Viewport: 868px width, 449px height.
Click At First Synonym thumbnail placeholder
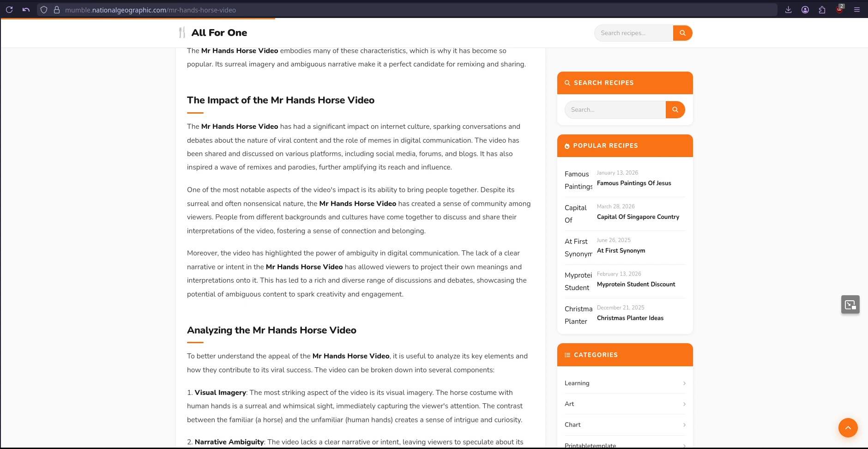[579, 248]
